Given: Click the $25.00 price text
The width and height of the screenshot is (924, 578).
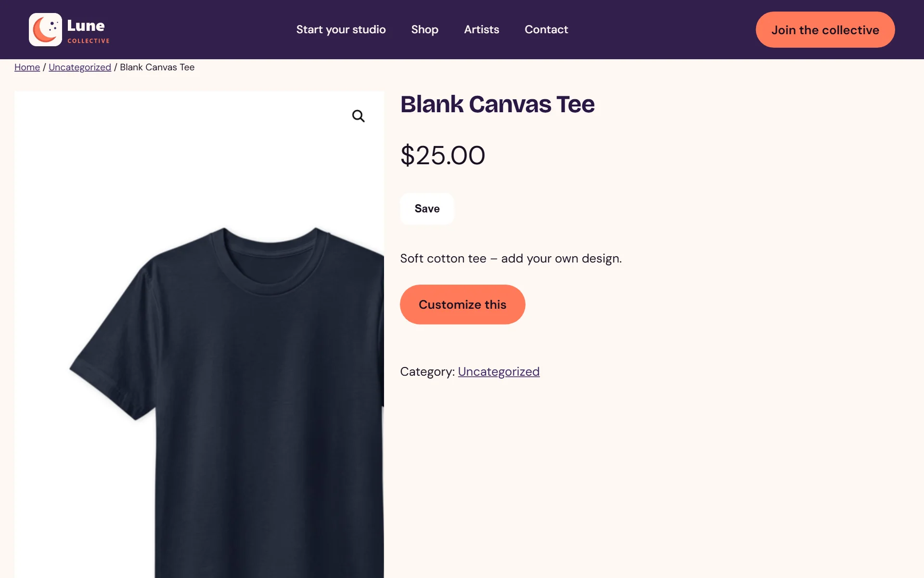Looking at the screenshot, I should tap(442, 155).
